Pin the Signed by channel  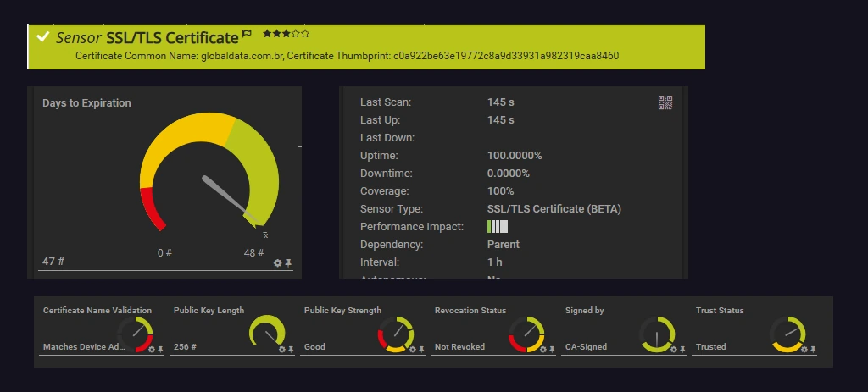[x=682, y=350]
